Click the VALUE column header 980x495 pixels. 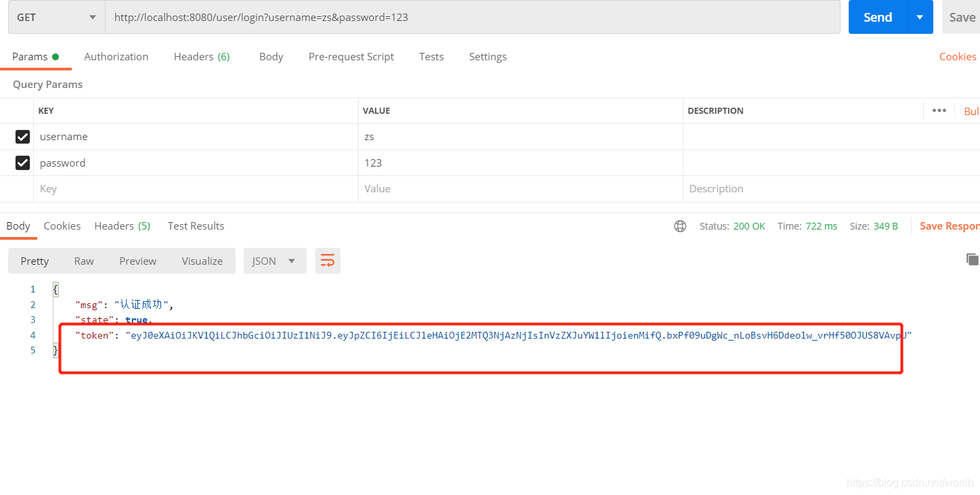376,110
